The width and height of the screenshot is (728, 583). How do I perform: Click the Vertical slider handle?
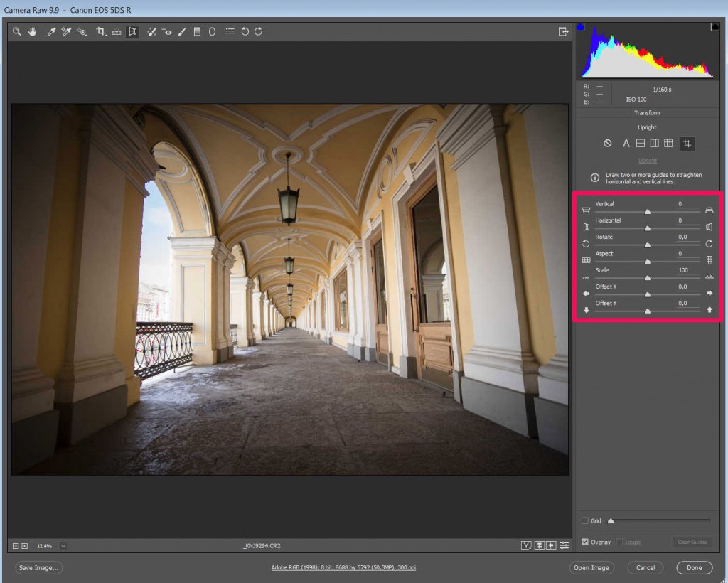(647, 211)
